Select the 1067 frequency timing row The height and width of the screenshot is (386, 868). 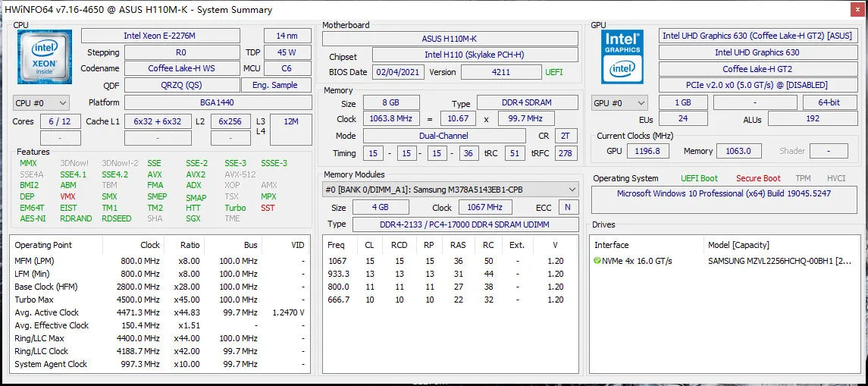[450, 261]
